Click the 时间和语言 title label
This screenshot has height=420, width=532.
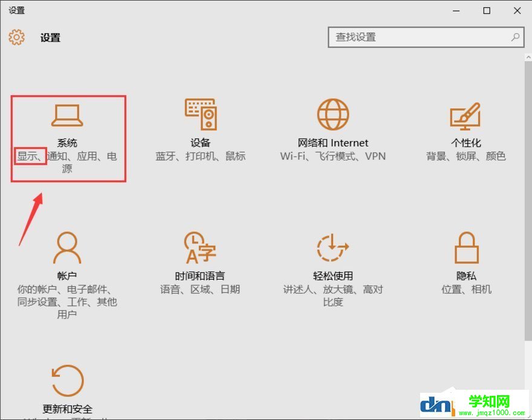200,276
